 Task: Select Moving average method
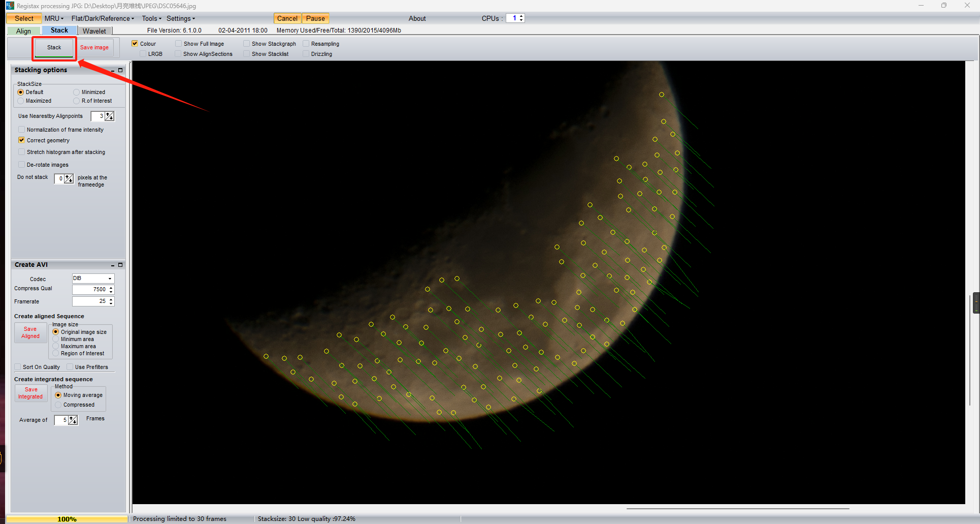[58, 395]
